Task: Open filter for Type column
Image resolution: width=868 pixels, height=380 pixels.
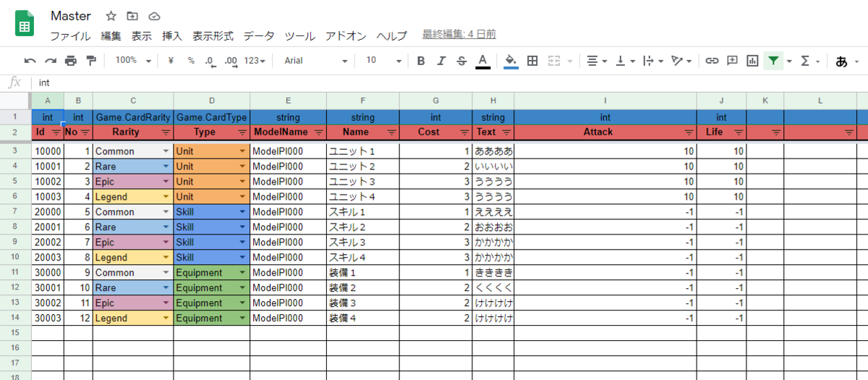Action: pos(242,132)
